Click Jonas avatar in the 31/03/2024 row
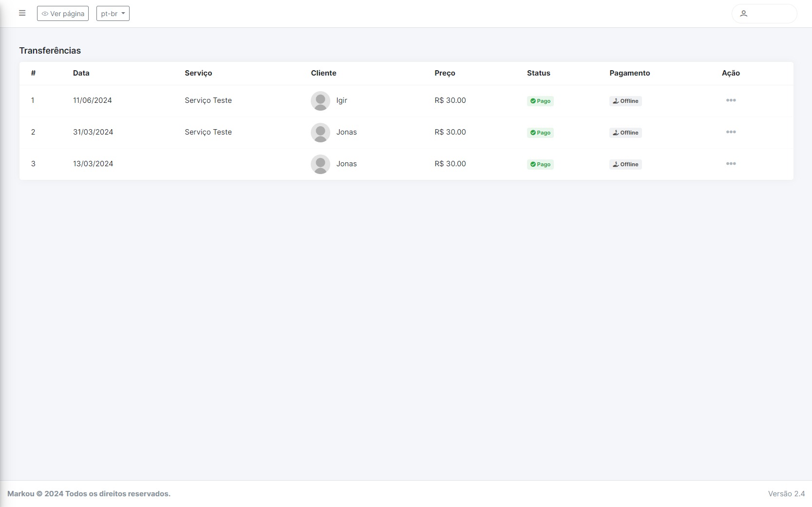The width and height of the screenshot is (812, 507). (321, 133)
